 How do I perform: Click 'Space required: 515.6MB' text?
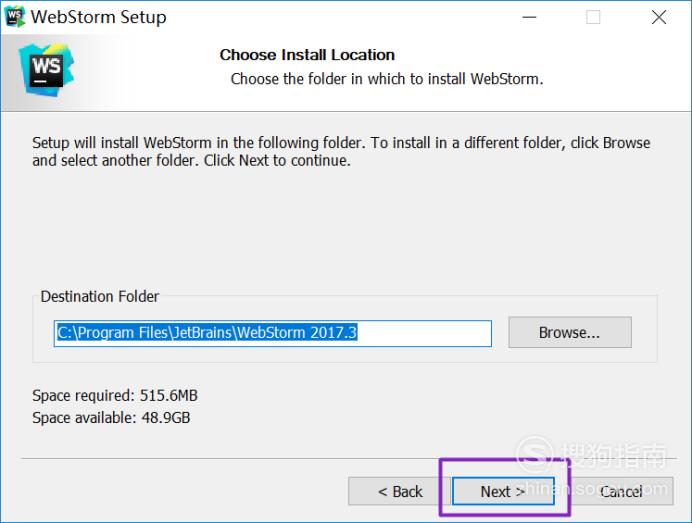[115, 395]
